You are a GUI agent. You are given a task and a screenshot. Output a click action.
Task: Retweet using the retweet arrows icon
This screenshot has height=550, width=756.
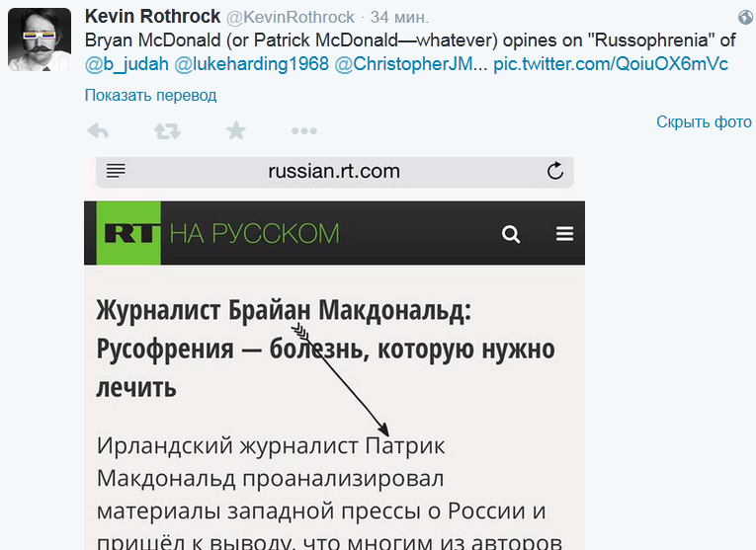click(x=167, y=131)
